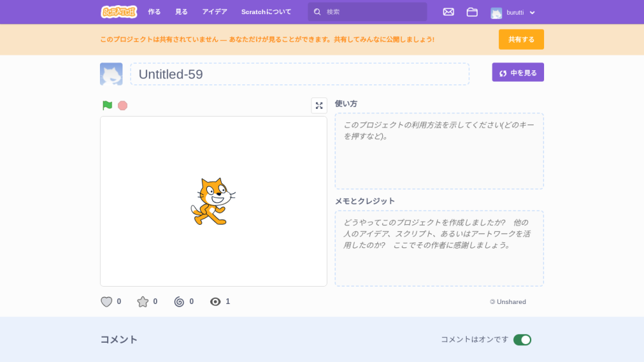The height and width of the screenshot is (362, 644).
Task: Click the メモとクレジット notes text area
Action: click(x=440, y=248)
